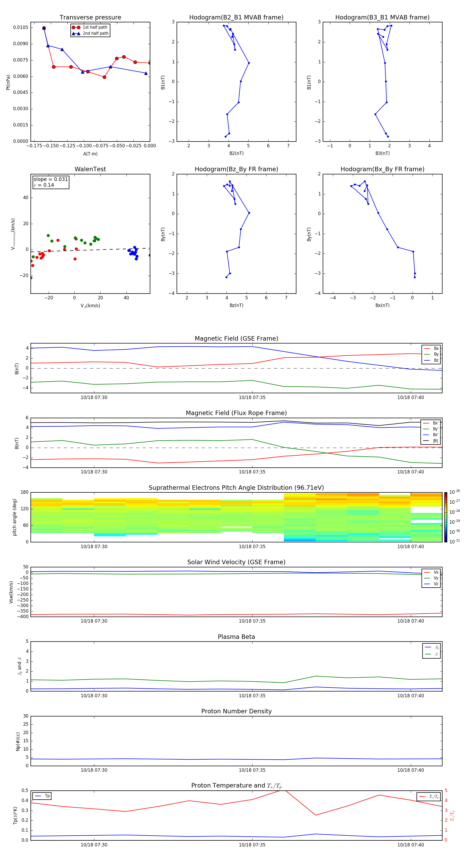Image resolution: width=473 pixels, height=868 pixels.
Task: Click the '2nd half path' legend entry
Action: [x=90, y=33]
